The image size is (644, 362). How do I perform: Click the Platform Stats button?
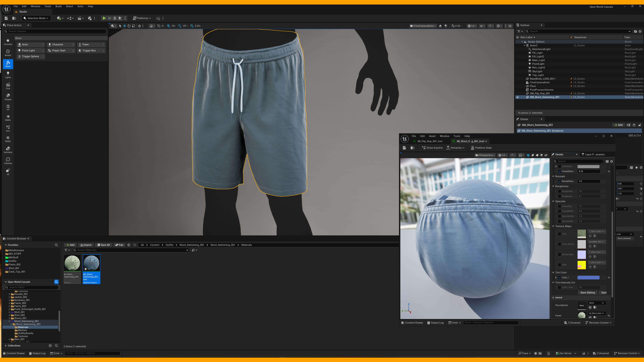[481, 148]
